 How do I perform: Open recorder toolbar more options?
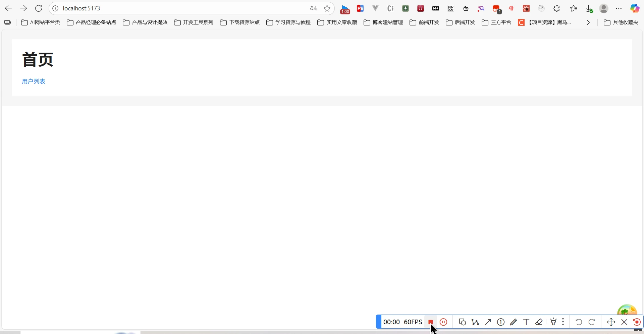coord(563,322)
